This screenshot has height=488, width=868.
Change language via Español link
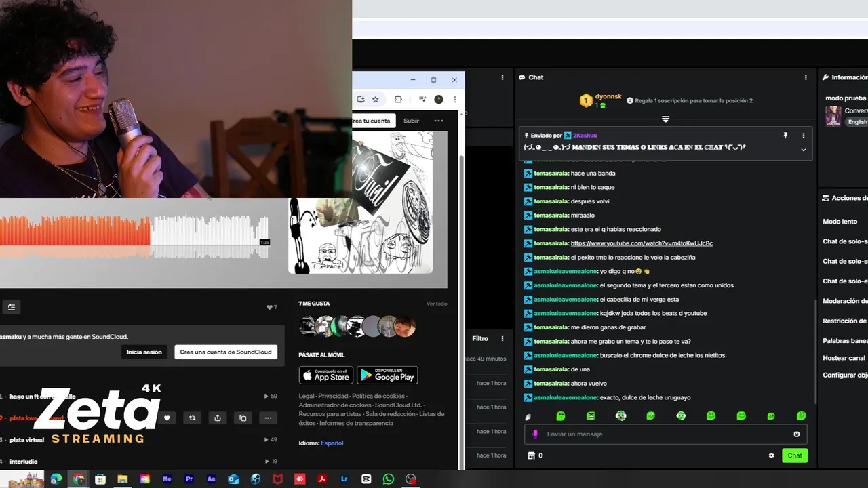[x=332, y=443]
